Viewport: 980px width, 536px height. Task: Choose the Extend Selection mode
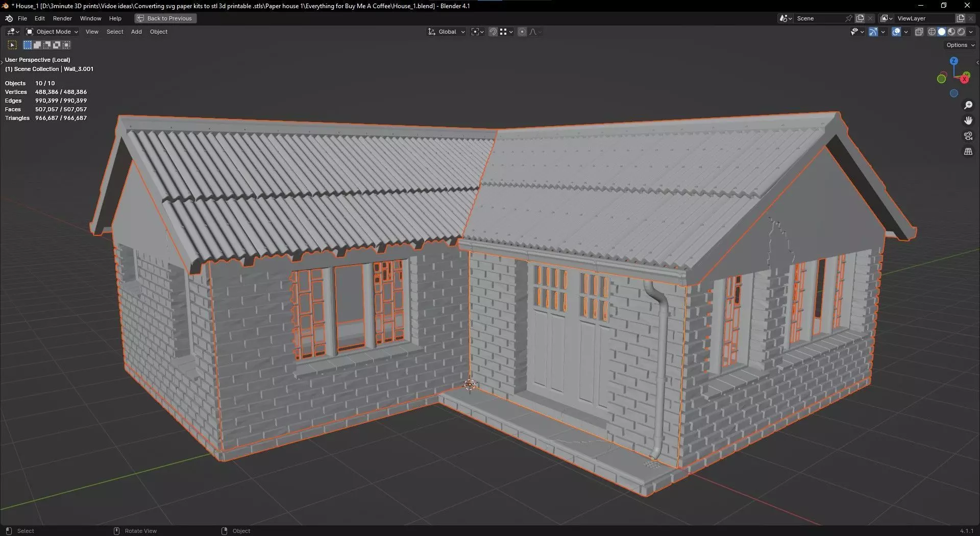point(37,45)
